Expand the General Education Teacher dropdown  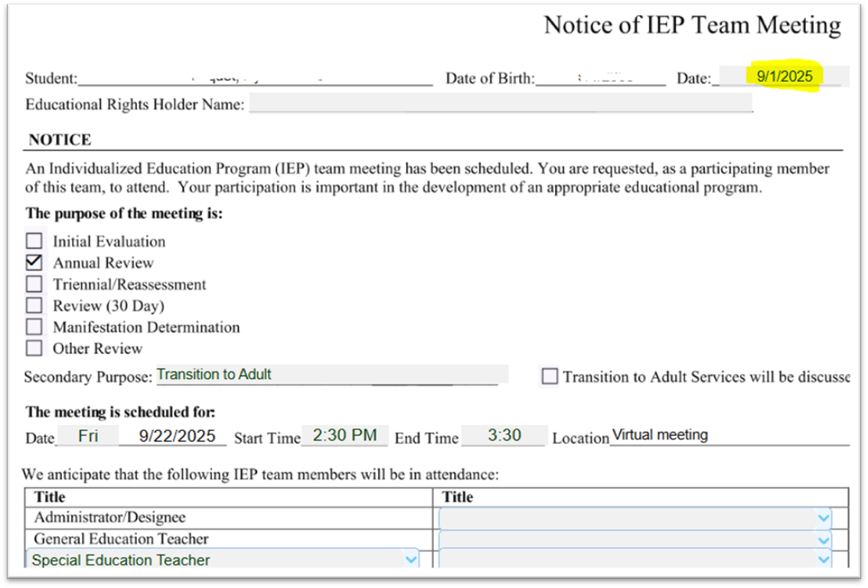click(x=823, y=539)
